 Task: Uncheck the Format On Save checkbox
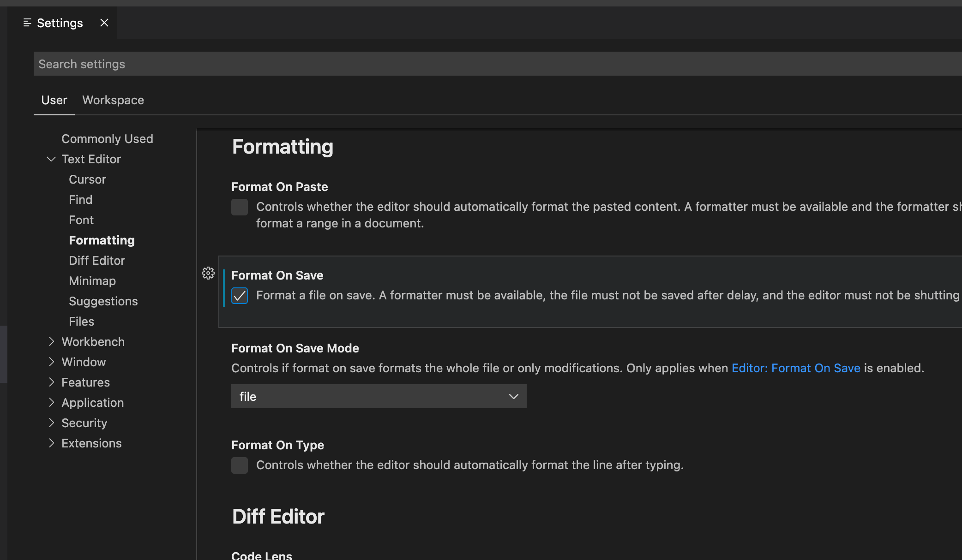pos(240,296)
